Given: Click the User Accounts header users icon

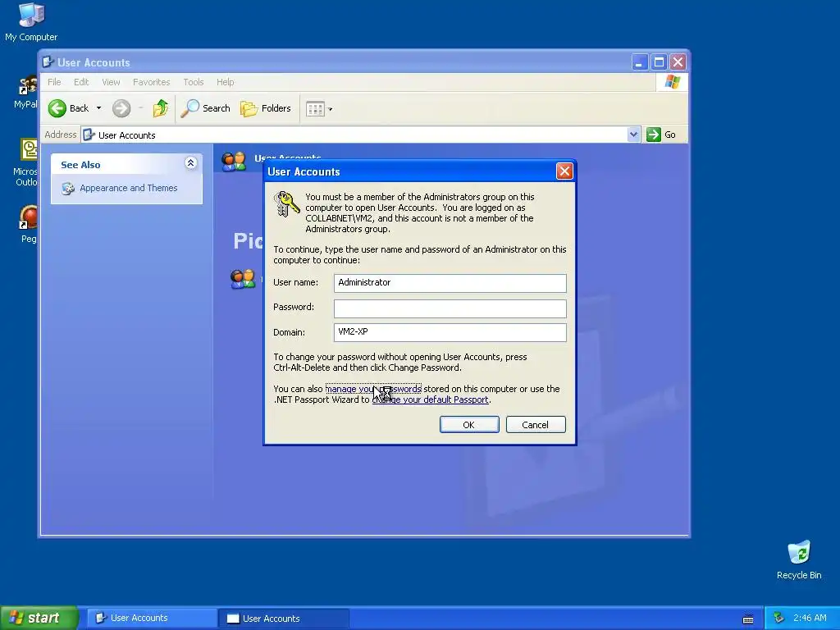Looking at the screenshot, I should coord(234,161).
